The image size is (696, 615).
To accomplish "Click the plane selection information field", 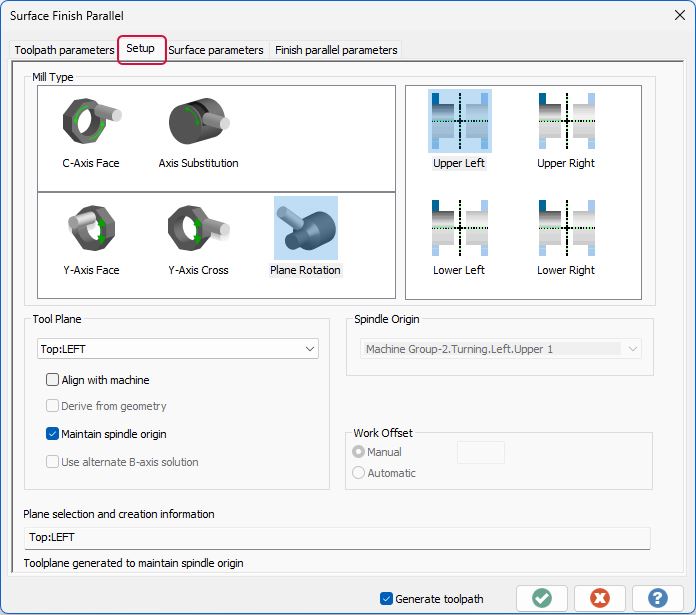I will click(337, 537).
